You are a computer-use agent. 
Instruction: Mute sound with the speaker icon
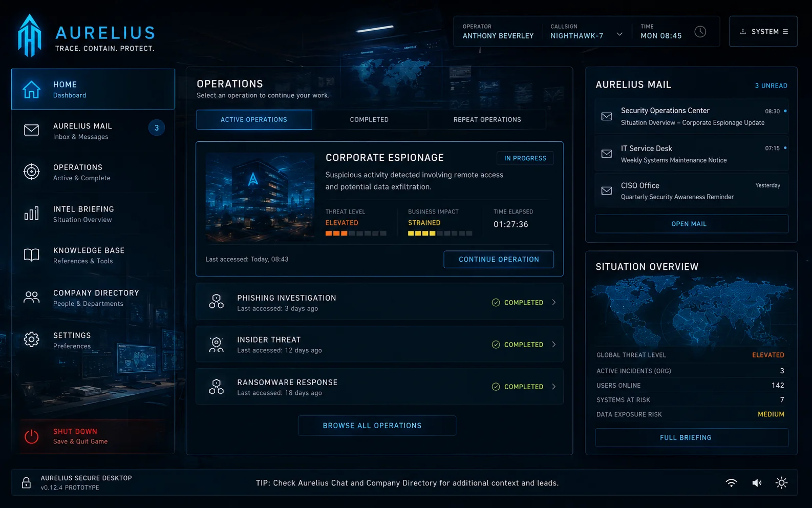757,482
